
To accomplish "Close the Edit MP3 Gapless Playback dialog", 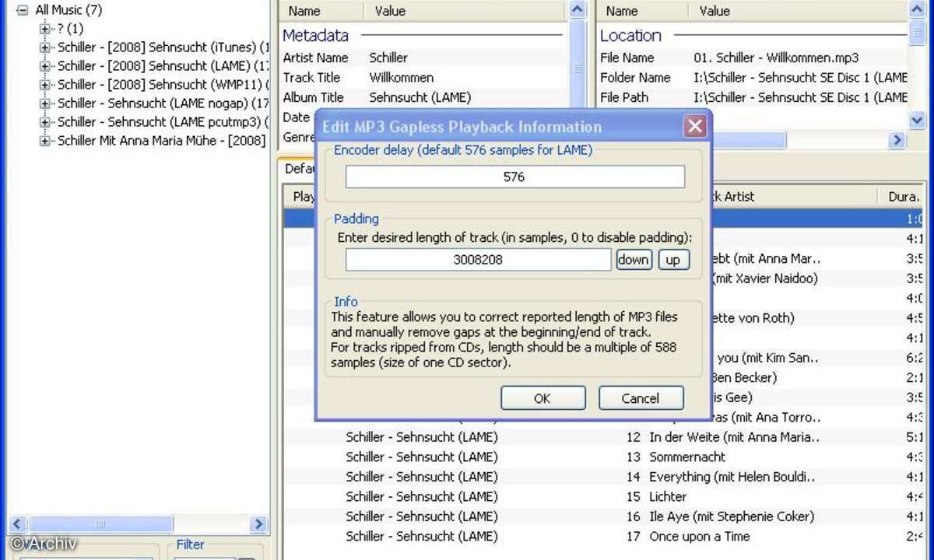I will coord(695,126).
